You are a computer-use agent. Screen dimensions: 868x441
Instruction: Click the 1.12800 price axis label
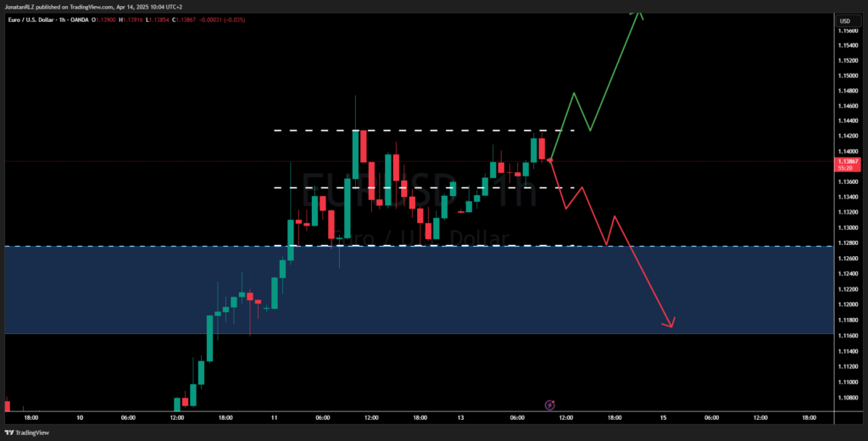coord(847,243)
